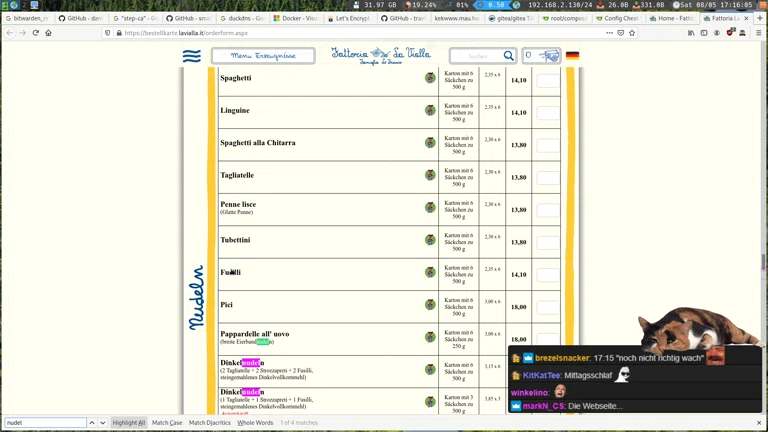Switch to the "step-ca" Google tab
This screenshot has width=768, height=432.
[135, 18]
